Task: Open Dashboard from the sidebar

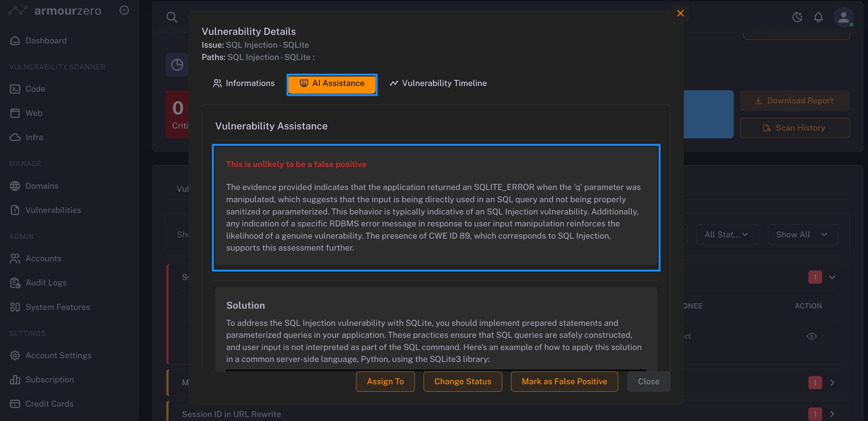Action: pyautogui.click(x=46, y=40)
